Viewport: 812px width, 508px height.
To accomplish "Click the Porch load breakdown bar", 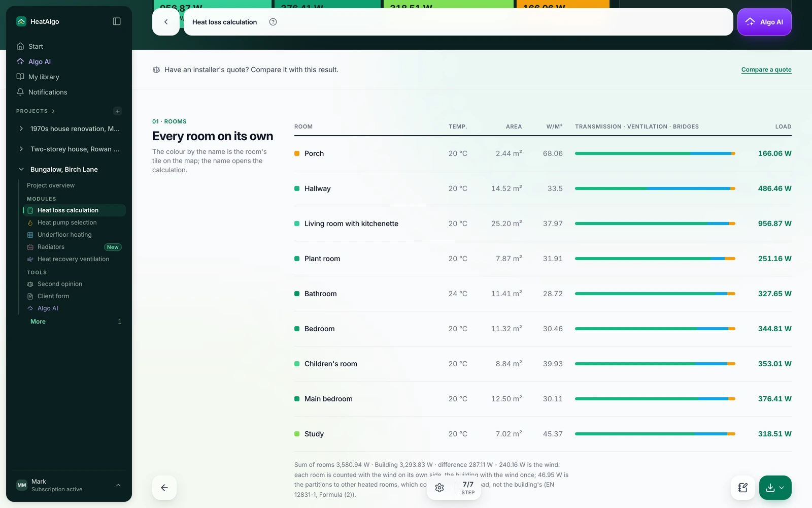I will point(655,153).
